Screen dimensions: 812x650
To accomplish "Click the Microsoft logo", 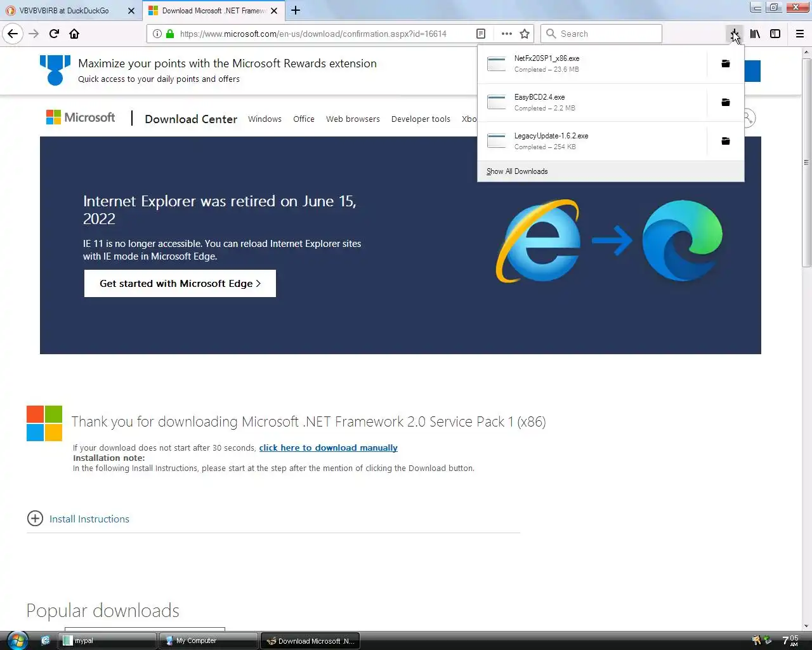I will click(x=81, y=117).
